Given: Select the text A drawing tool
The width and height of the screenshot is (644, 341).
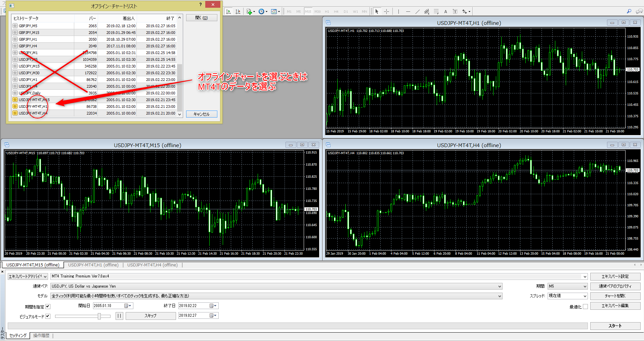Looking at the screenshot, I should coord(445,11).
